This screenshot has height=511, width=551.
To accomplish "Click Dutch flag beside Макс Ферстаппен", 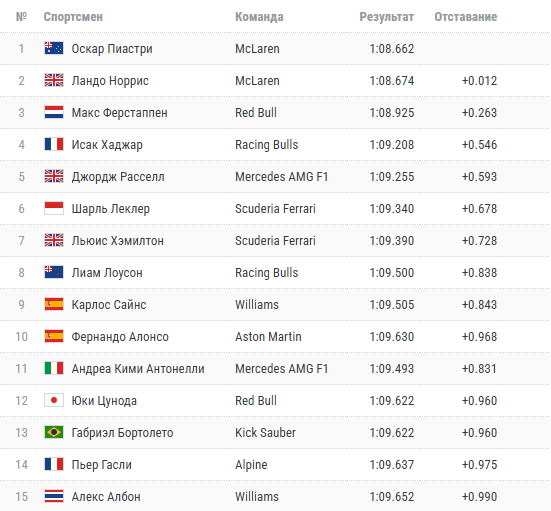I will 54,112.
